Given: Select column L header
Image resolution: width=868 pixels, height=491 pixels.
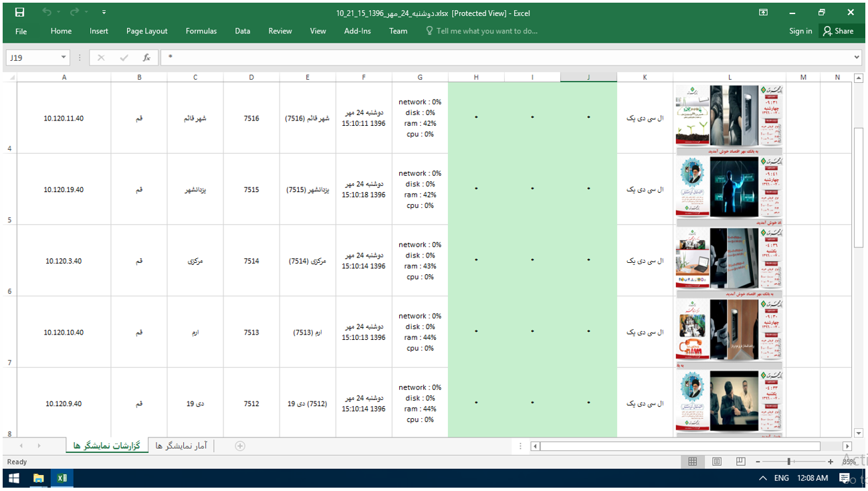Looking at the screenshot, I should [730, 77].
